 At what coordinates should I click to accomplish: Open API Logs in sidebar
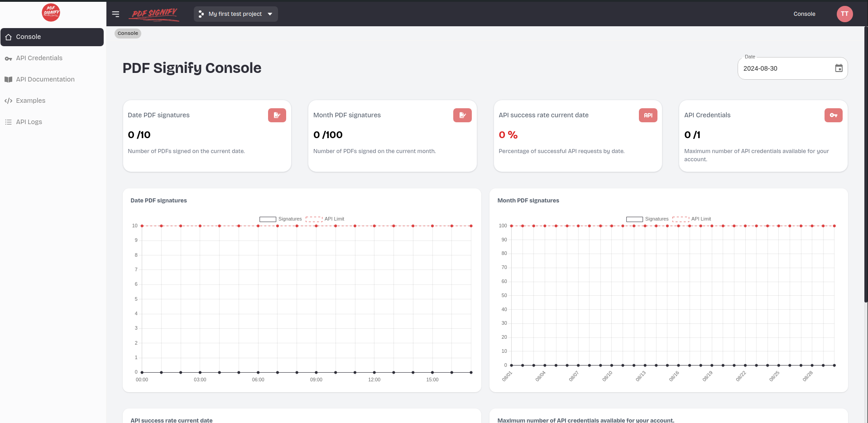click(x=52, y=122)
